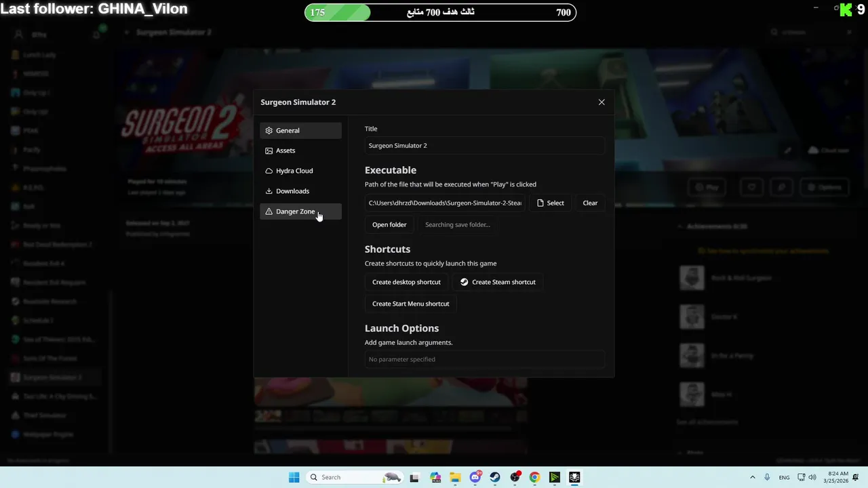This screenshot has height=488, width=868.
Task: Open Google Chrome from the taskbar
Action: click(535, 477)
